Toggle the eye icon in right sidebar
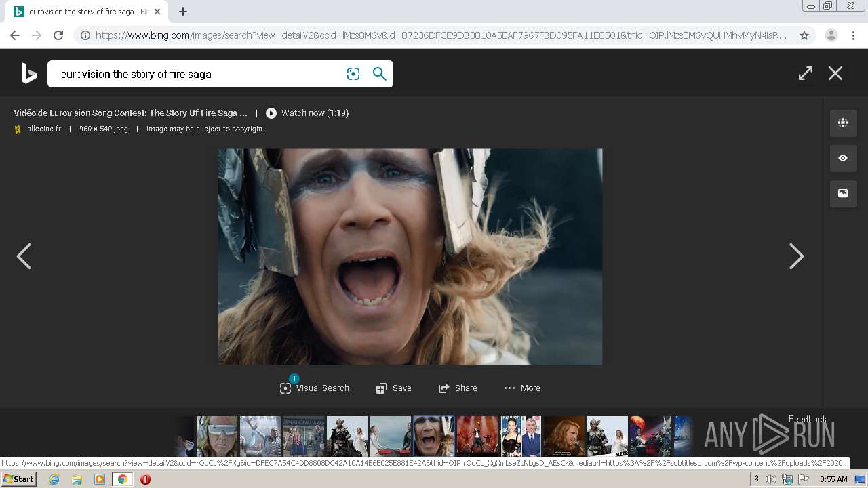Viewport: 868px width, 488px height. click(843, 158)
